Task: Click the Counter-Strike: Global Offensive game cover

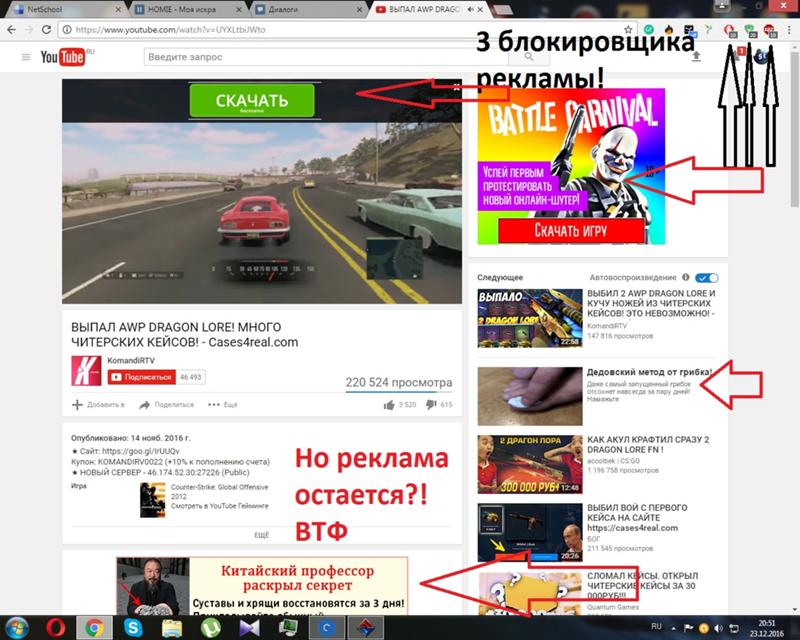Action: 153,500
